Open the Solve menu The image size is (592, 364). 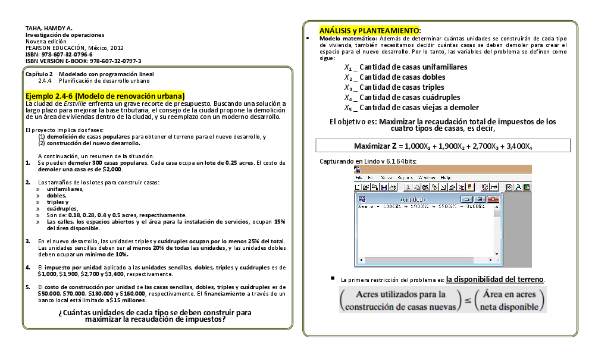385,178
